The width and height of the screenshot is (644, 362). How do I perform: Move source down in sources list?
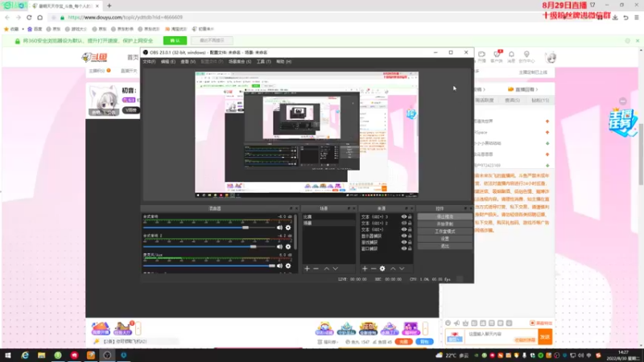click(x=402, y=269)
